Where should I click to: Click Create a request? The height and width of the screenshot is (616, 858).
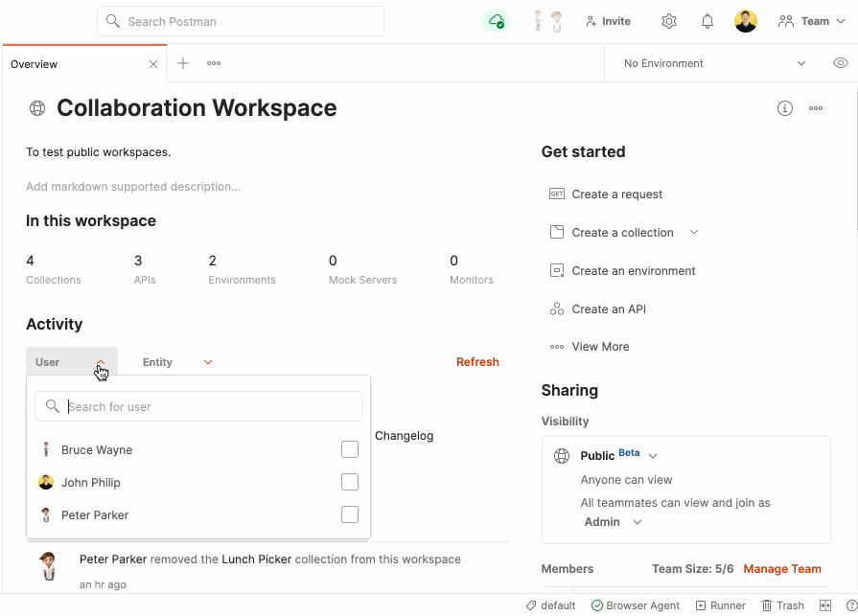(x=606, y=194)
